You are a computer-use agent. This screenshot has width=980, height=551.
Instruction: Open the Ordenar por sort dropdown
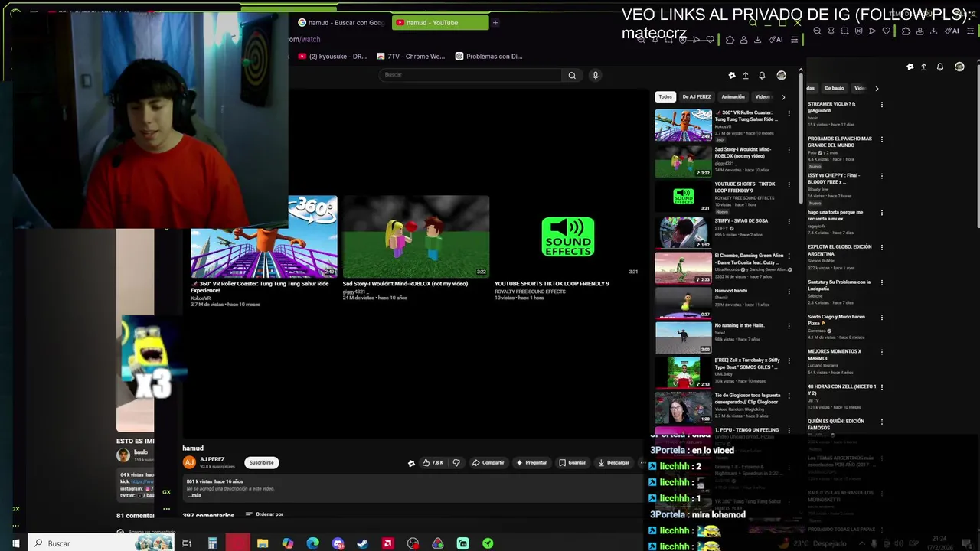click(264, 514)
